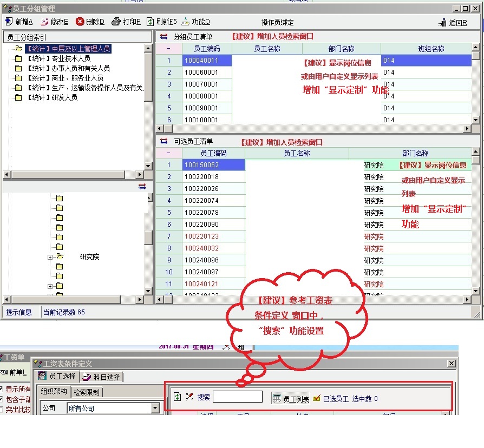Toggle the 突出比较 checkbox

point(2,410)
